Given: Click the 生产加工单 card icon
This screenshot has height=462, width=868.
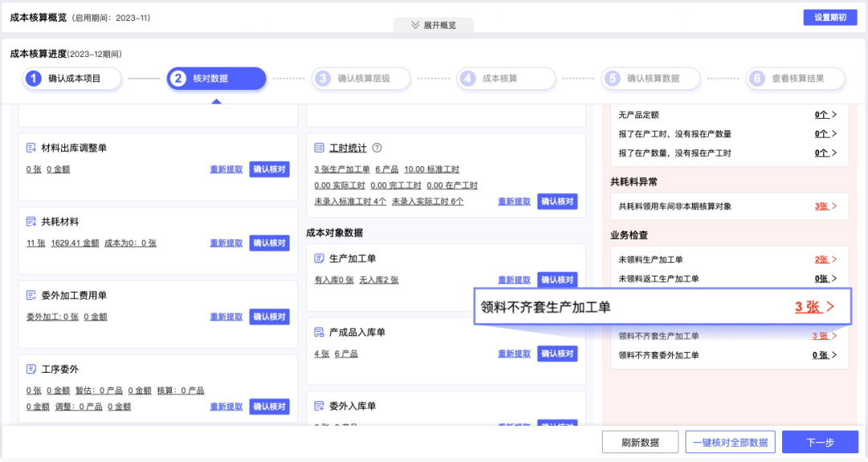Looking at the screenshot, I should (x=319, y=259).
